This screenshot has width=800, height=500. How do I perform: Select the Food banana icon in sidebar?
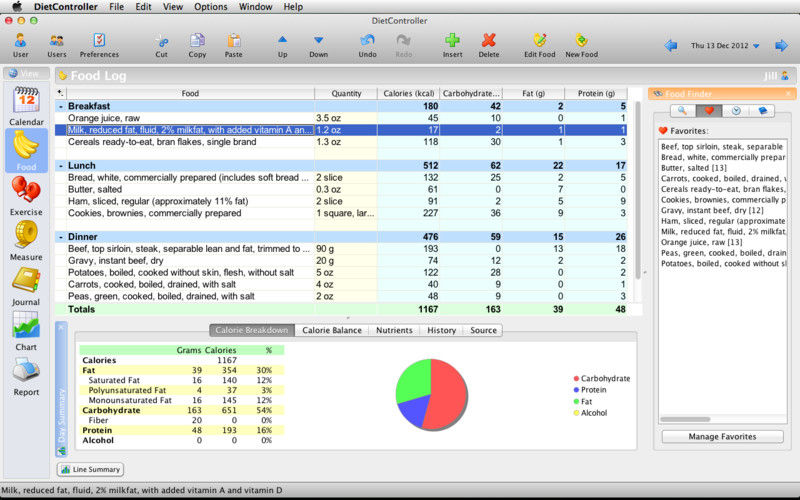[26, 151]
